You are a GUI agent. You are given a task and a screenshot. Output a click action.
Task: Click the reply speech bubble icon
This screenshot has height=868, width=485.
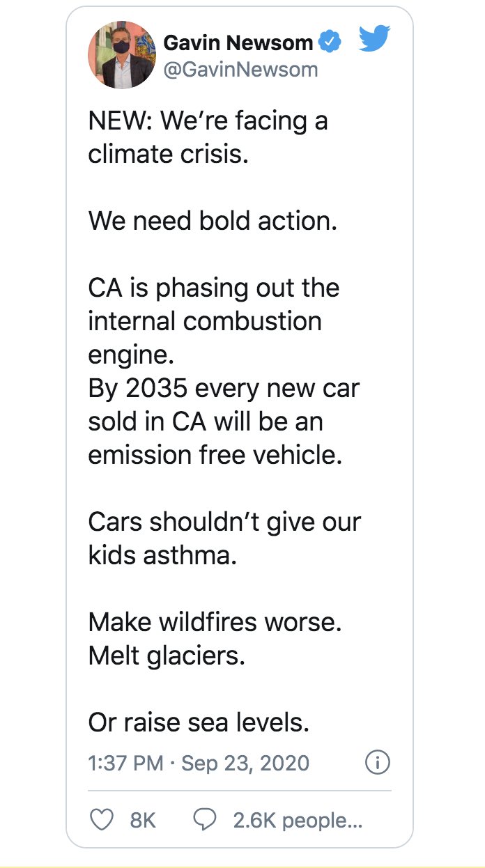(x=205, y=820)
